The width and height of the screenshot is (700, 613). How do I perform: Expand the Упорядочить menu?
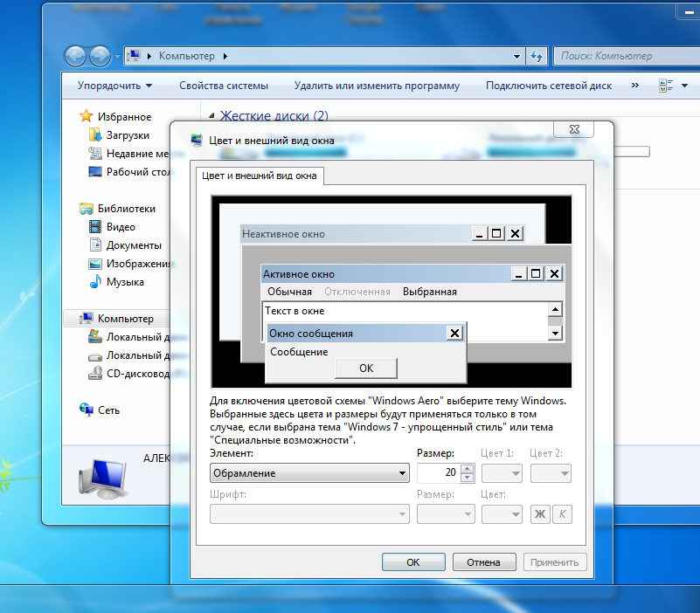[114, 86]
